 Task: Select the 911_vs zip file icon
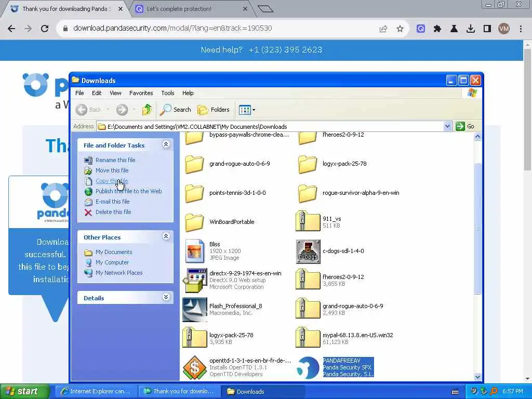308,221
